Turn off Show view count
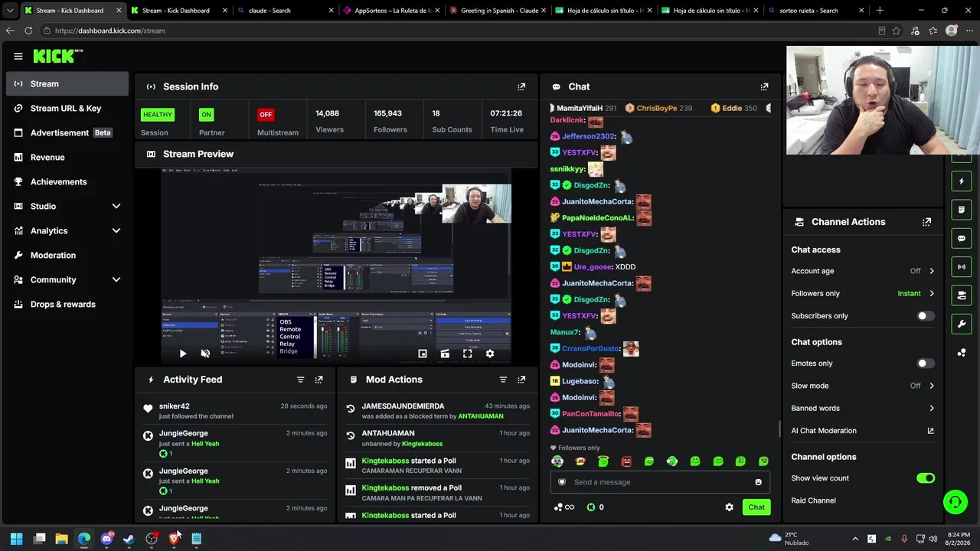This screenshot has width=980, height=551. click(926, 478)
